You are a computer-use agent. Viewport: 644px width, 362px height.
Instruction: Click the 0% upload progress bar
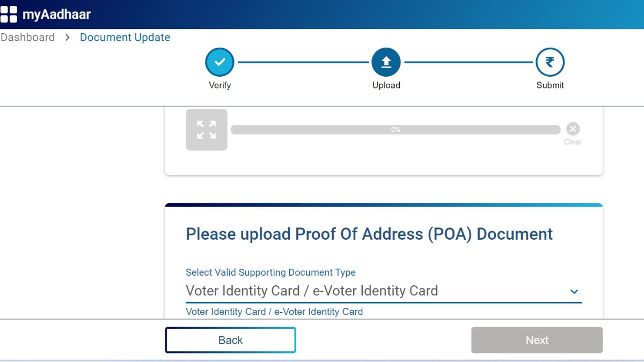click(395, 130)
